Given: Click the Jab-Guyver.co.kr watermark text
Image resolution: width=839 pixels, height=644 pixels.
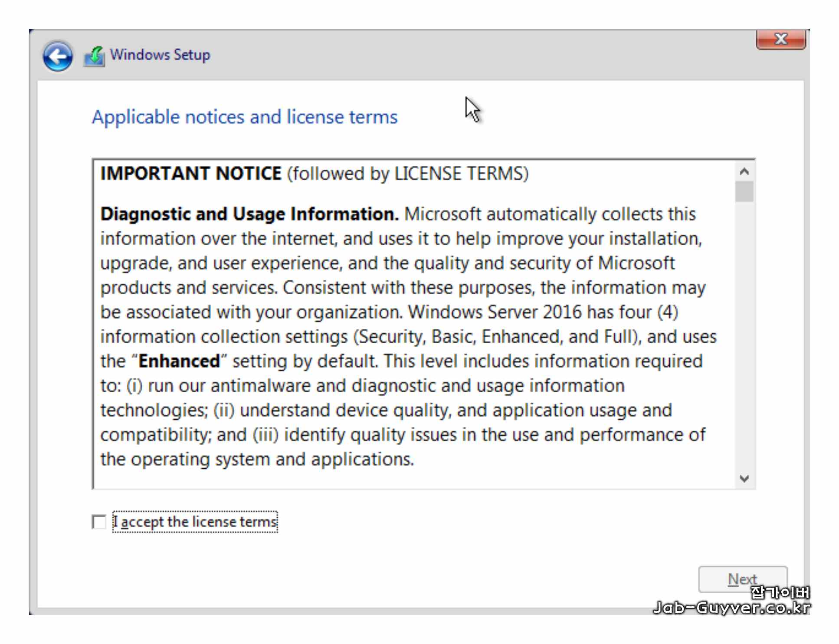Looking at the screenshot, I should pyautogui.click(x=731, y=608).
